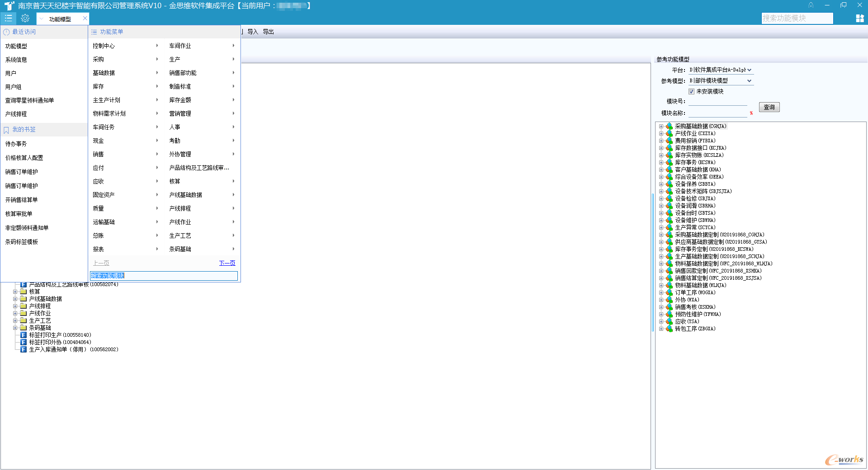This screenshot has height=470, width=868.
Task: Click the F icon of 生产入库通知单
Action: coord(24,349)
